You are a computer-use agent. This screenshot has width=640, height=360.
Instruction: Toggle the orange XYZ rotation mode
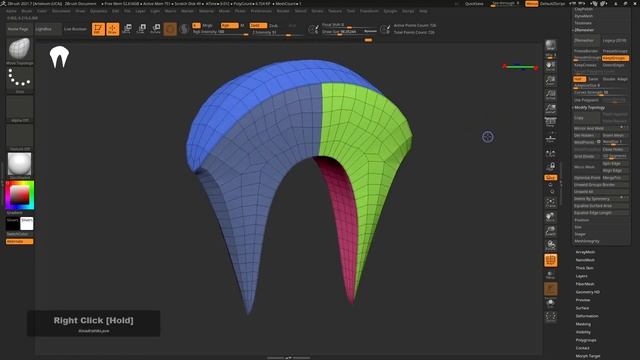point(551,178)
